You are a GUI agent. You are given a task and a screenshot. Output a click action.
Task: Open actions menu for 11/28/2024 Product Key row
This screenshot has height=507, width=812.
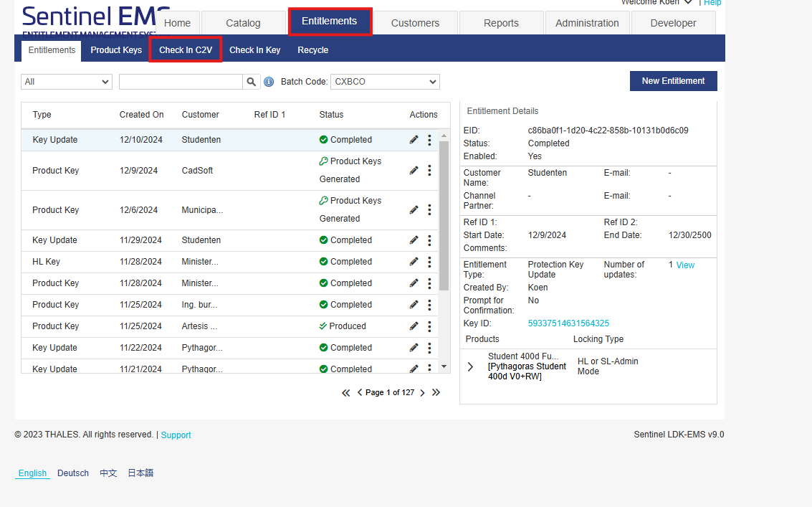click(429, 283)
